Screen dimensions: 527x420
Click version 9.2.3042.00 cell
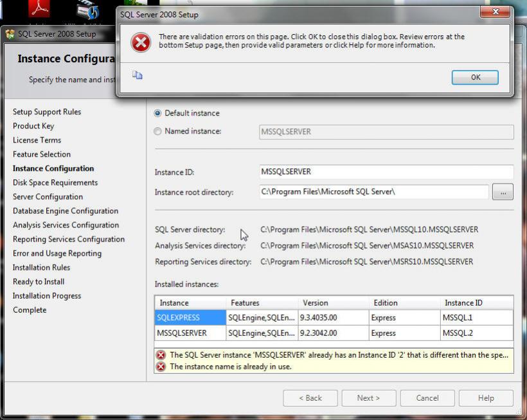334,333
